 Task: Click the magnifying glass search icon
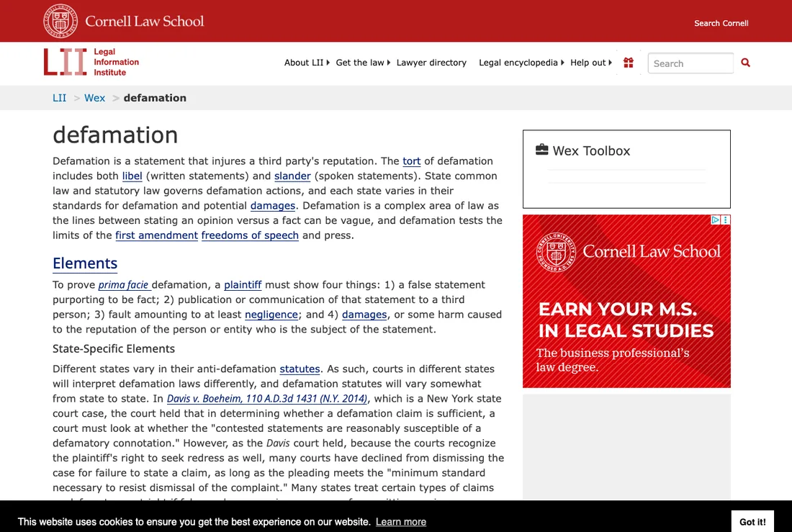[x=745, y=63]
